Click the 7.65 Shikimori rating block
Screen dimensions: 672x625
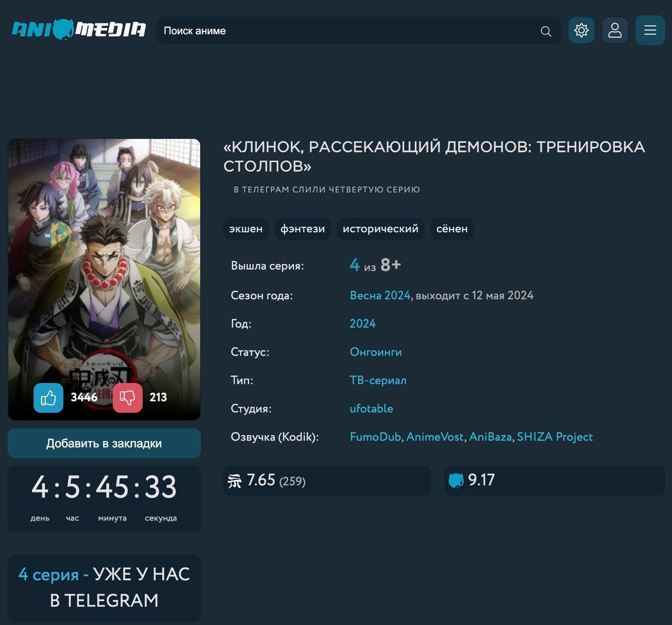pos(327,481)
